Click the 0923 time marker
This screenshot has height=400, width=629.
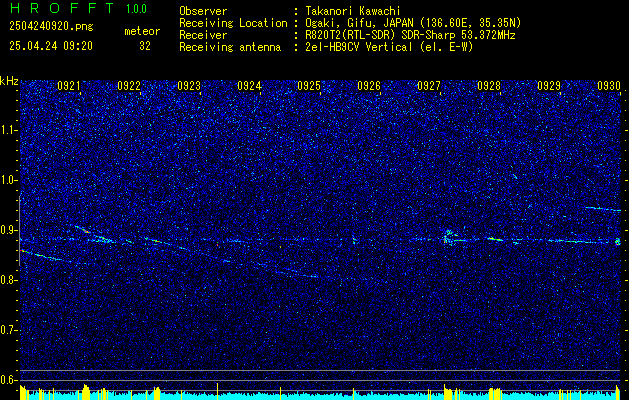(189, 85)
